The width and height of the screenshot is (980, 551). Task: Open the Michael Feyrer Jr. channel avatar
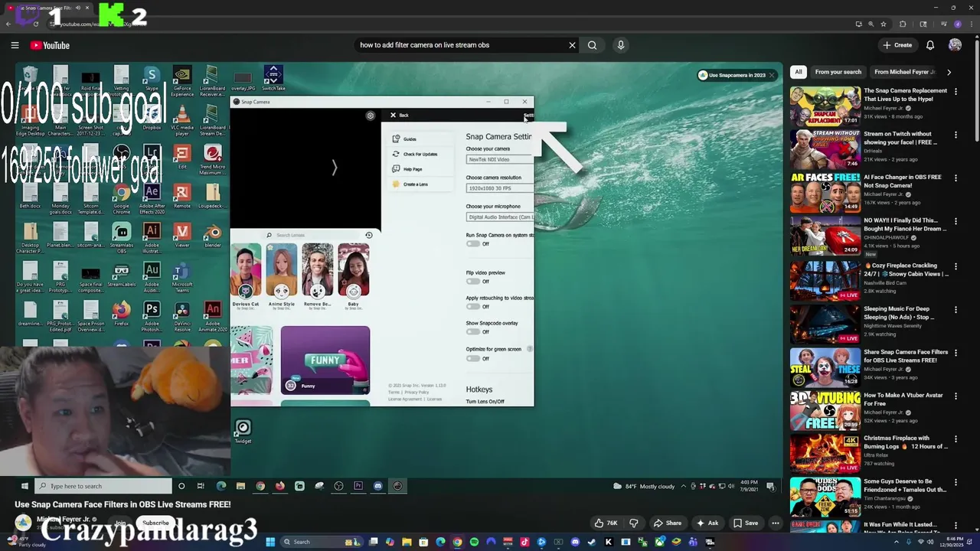coord(24,523)
